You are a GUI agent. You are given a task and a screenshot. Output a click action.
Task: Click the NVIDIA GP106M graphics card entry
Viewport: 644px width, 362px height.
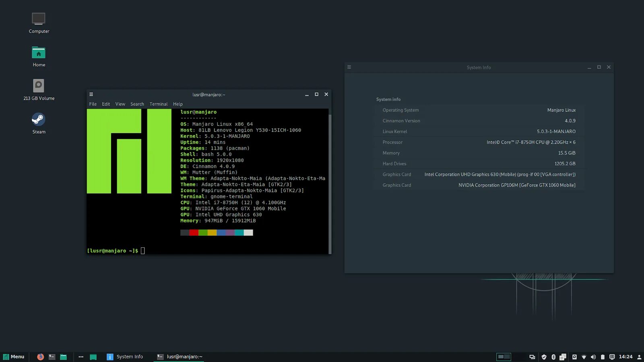479,185
